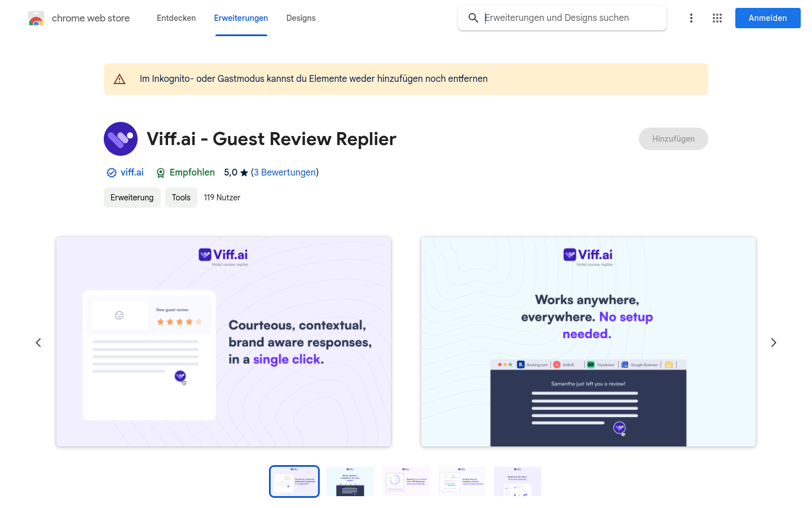The width and height of the screenshot is (812, 508).
Task: Select the Tools category chip
Action: pos(181,198)
